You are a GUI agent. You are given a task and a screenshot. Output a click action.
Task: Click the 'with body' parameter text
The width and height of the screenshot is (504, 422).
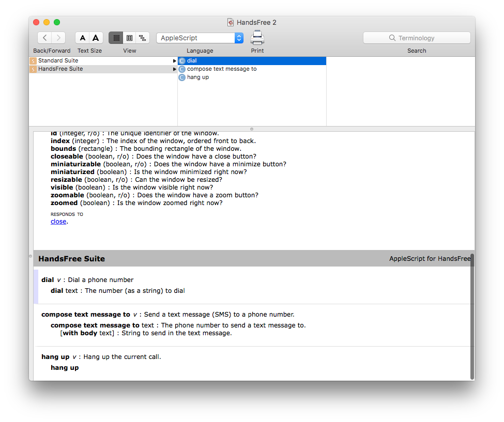[80, 333]
